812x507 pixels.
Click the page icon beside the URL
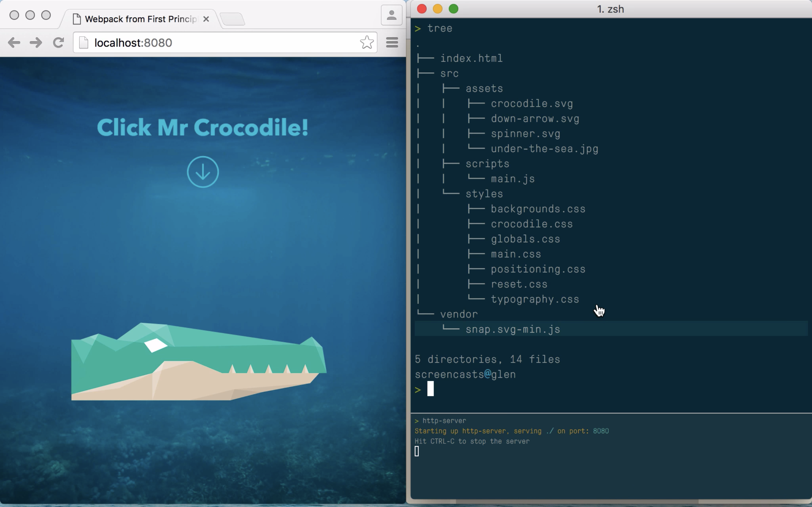point(83,43)
